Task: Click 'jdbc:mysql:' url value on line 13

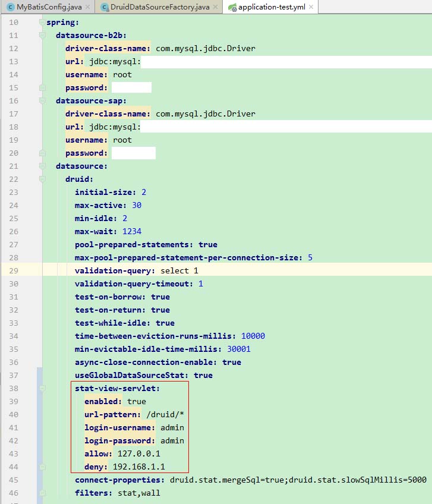Action: [115, 62]
